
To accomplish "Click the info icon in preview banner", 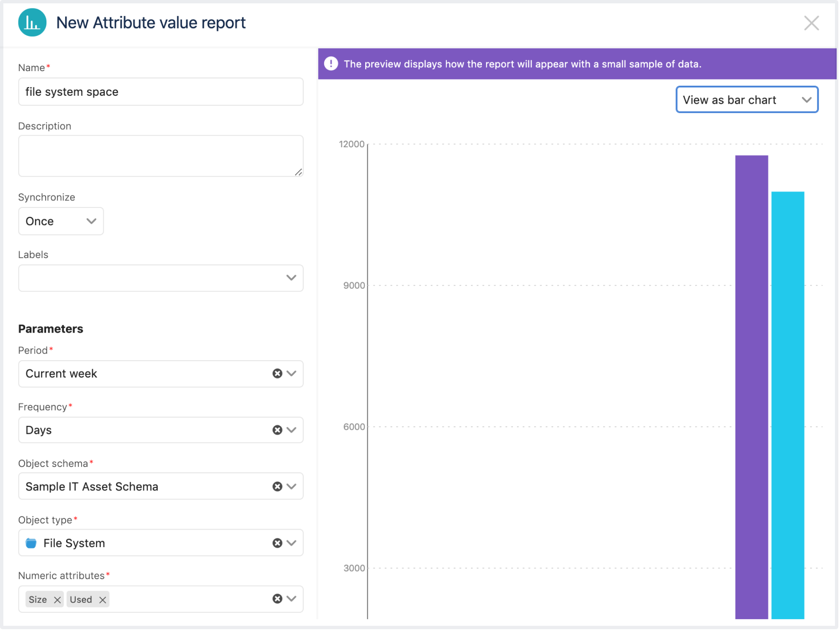I will point(331,64).
